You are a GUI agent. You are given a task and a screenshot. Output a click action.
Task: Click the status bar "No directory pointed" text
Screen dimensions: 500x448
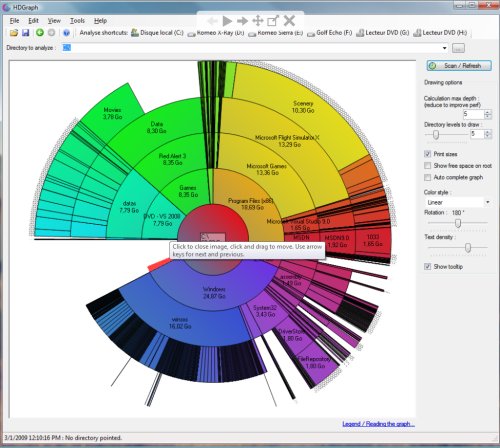coord(93,438)
